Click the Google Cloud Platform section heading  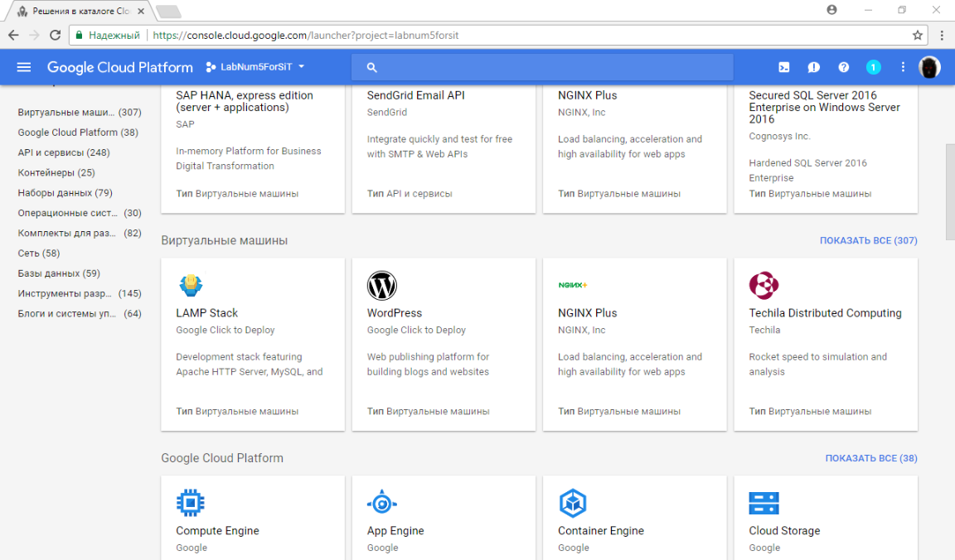point(222,458)
